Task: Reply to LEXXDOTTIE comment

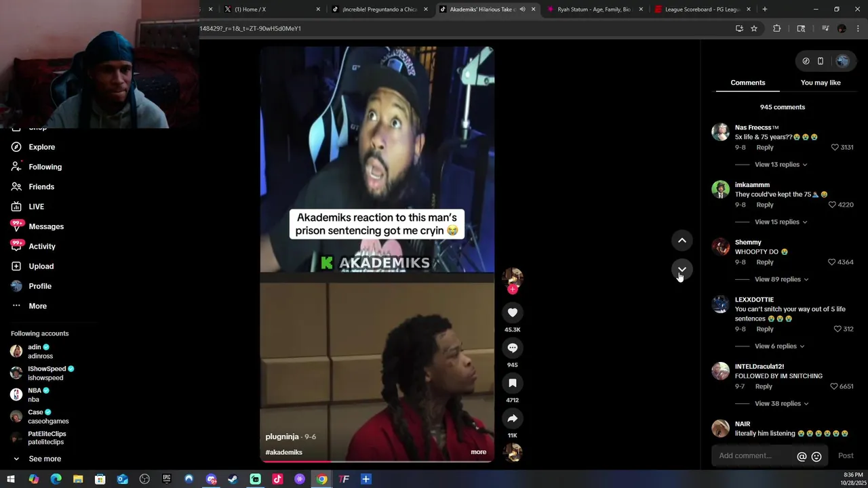Action: [x=765, y=329]
